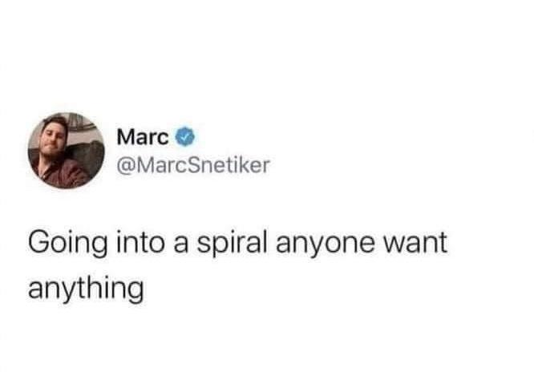This screenshot has height=392, width=534.
Task: Click the capital "M" of the name Marc
Action: 125,137
